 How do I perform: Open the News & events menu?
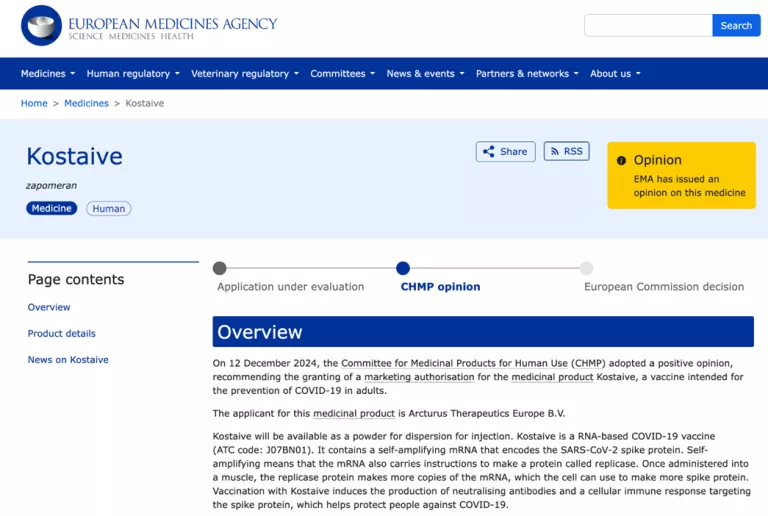pyautogui.click(x=425, y=74)
